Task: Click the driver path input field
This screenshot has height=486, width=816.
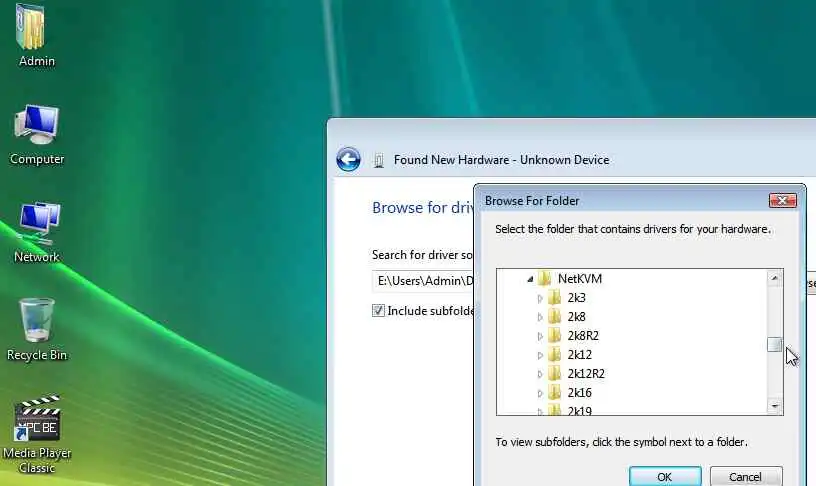Action: coord(423,281)
